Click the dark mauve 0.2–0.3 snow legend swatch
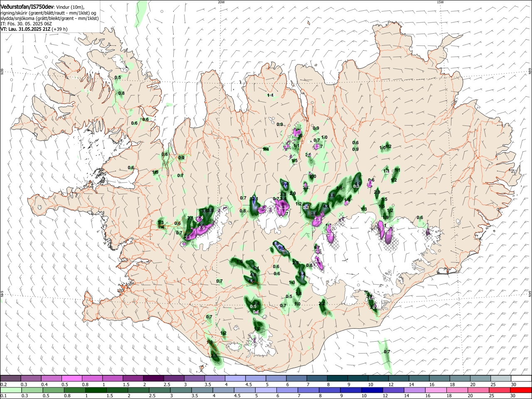 click(x=11, y=378)
